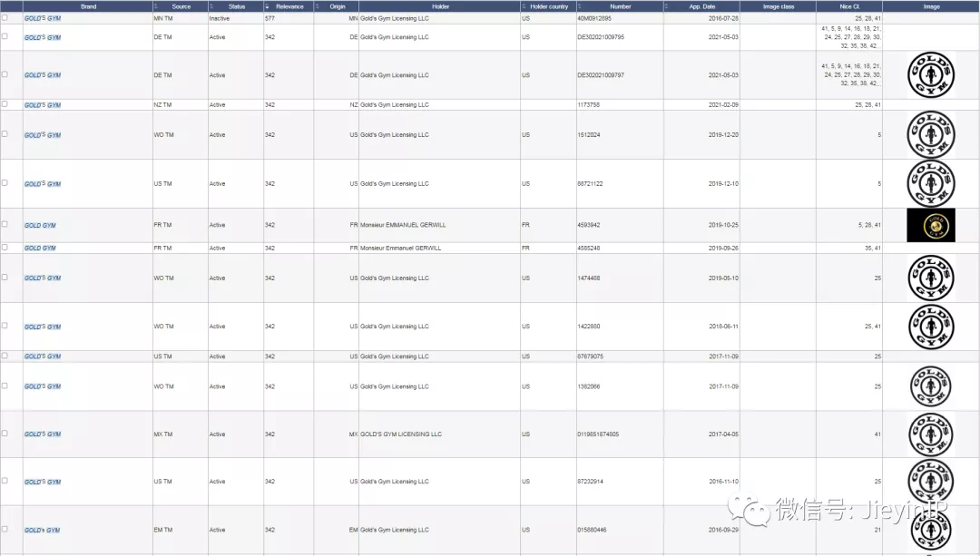Check the US TM 88721122 row box
The width and height of the screenshot is (980, 556).
[5, 183]
